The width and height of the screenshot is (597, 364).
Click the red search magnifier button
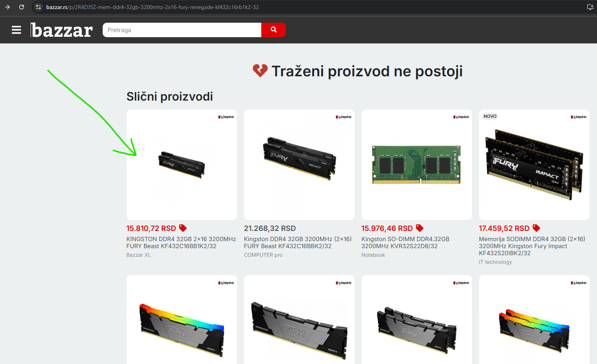273,30
